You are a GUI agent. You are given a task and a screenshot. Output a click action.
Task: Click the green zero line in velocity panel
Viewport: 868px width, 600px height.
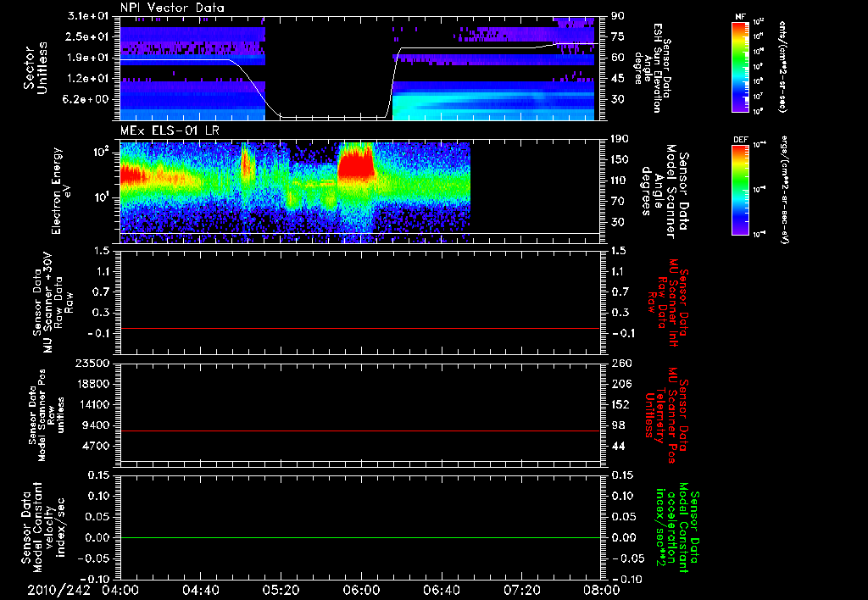click(359, 537)
